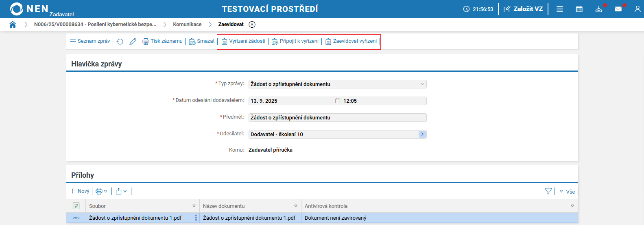Click the vertical dots beside file name

coord(196,218)
